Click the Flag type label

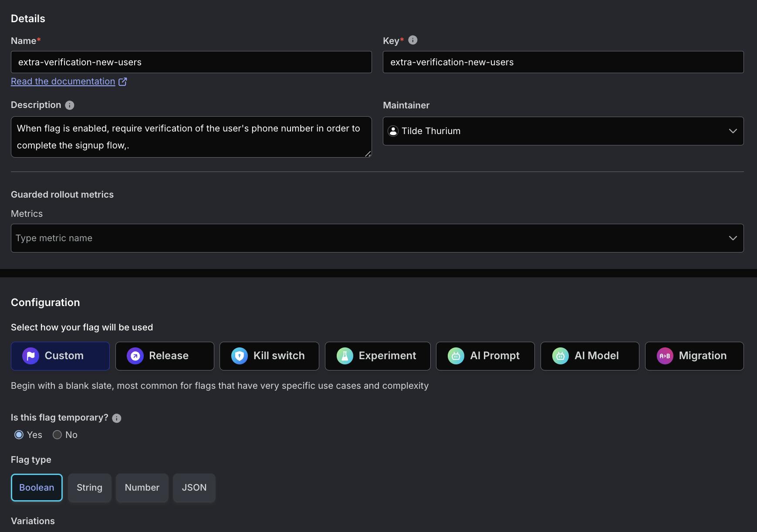tap(31, 460)
